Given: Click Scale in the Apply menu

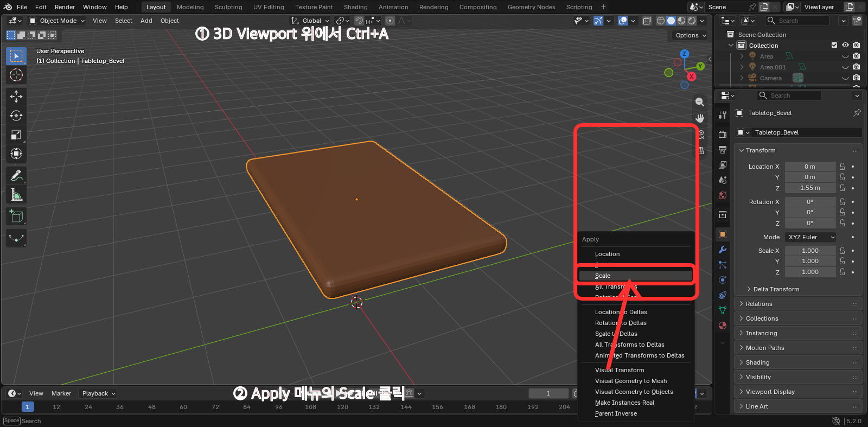Looking at the screenshot, I should coord(636,276).
